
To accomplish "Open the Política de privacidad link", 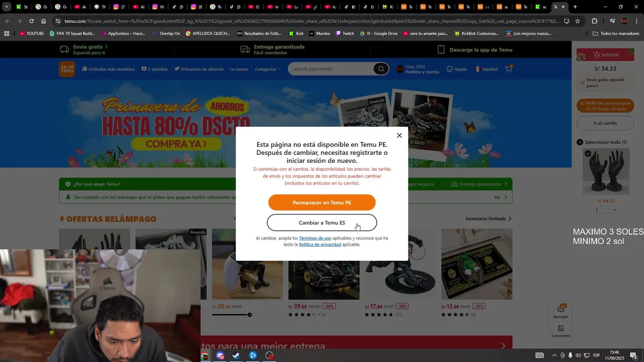I will pyautogui.click(x=320, y=245).
